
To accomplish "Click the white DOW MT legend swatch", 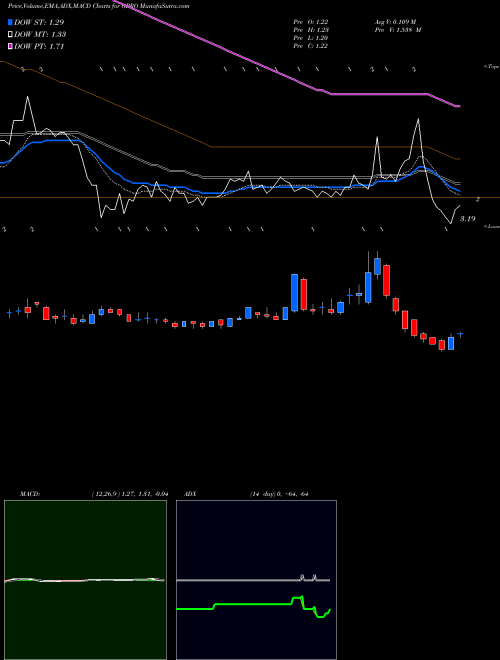I will pos(10,35).
